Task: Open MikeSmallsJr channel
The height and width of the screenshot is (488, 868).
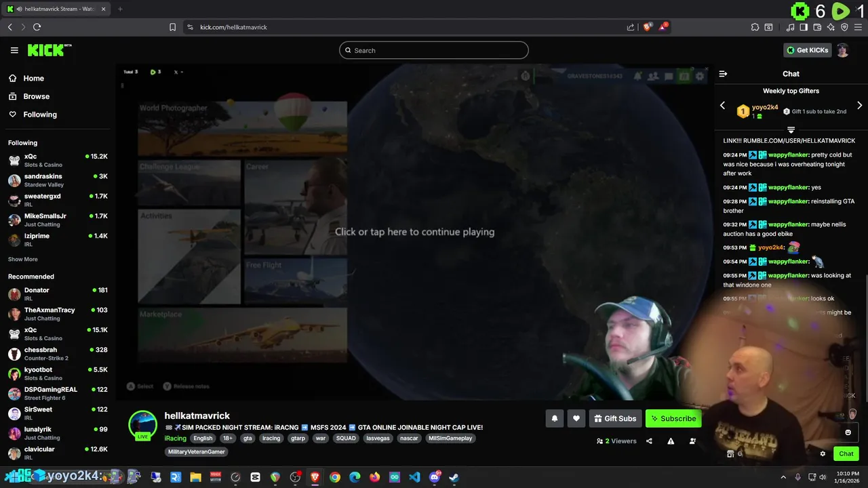Action: (58, 220)
